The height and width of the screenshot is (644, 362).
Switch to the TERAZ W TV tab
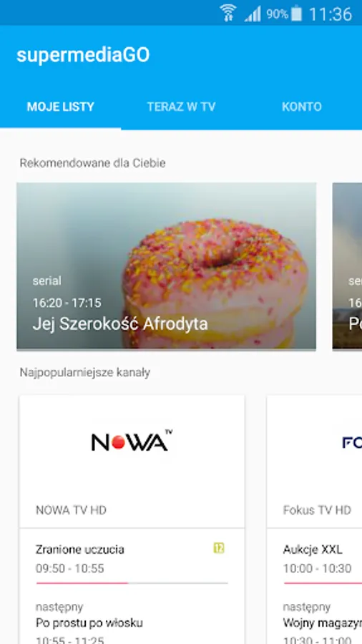pos(181,107)
